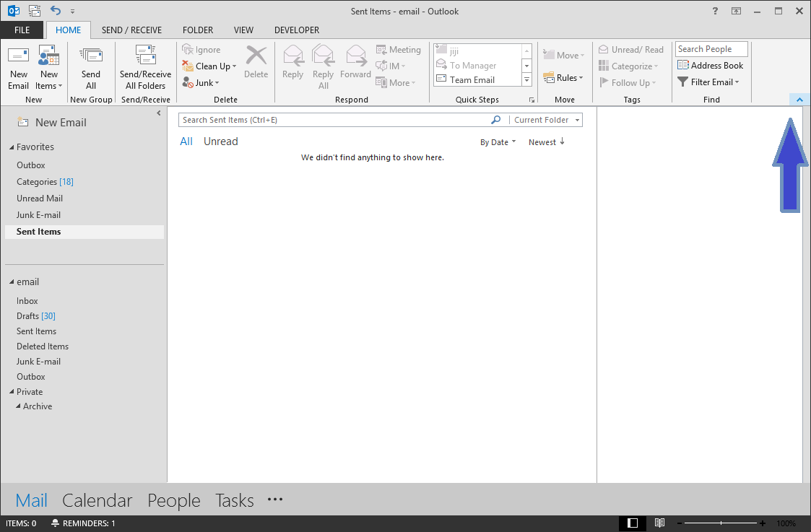Image resolution: width=811 pixels, height=532 pixels.
Task: Click the Reminders bell in status bar
Action: (x=55, y=523)
